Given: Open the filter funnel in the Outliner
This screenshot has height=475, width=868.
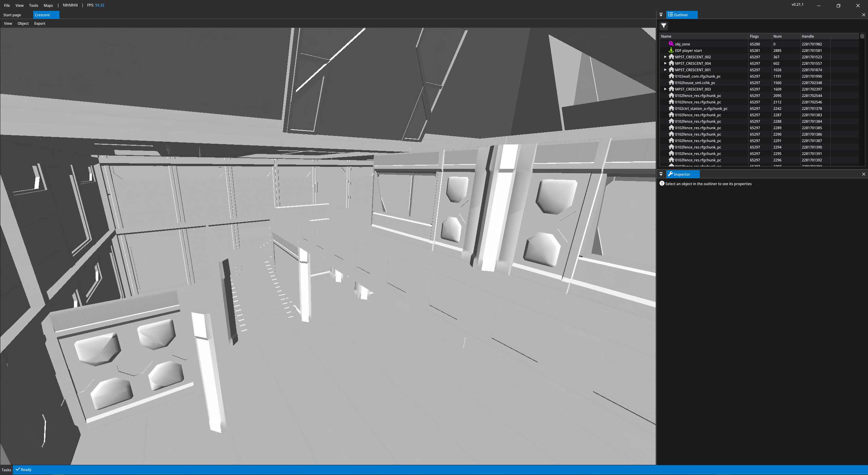Looking at the screenshot, I should point(664,26).
